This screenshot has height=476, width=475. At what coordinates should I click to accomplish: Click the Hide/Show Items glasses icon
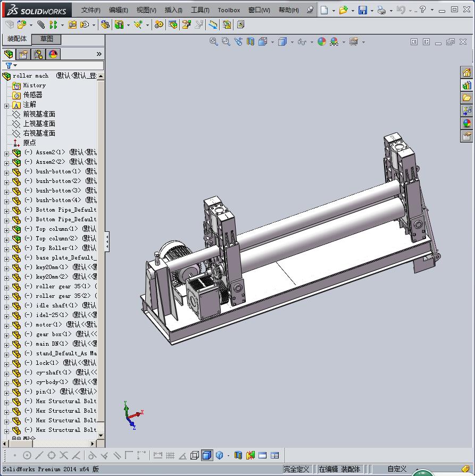click(x=302, y=42)
